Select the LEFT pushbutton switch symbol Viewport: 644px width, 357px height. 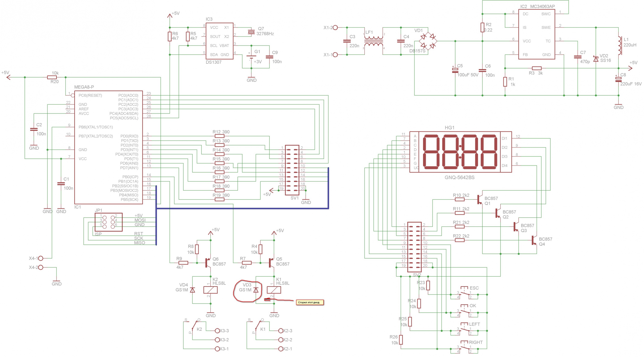tap(464, 329)
